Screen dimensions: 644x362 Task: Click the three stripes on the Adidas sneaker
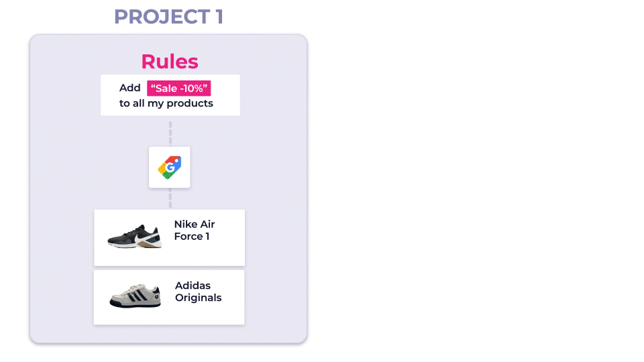click(138, 294)
